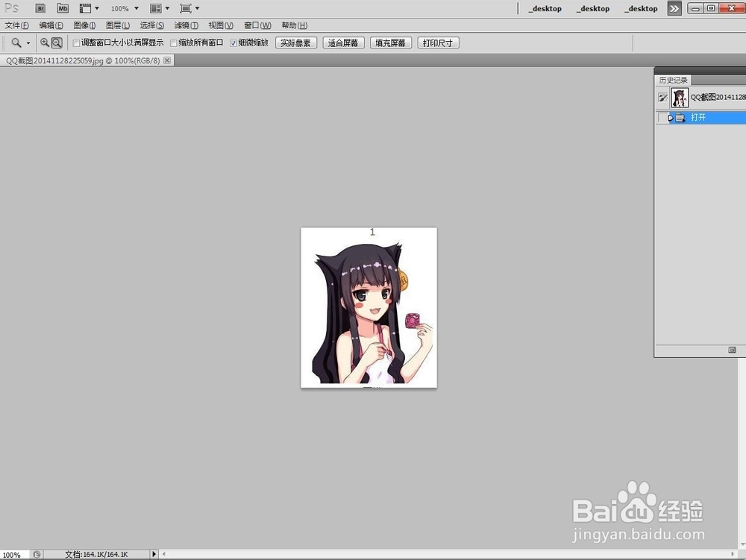Open the 选择(S) menu
The width and height of the screenshot is (746, 560).
click(151, 25)
